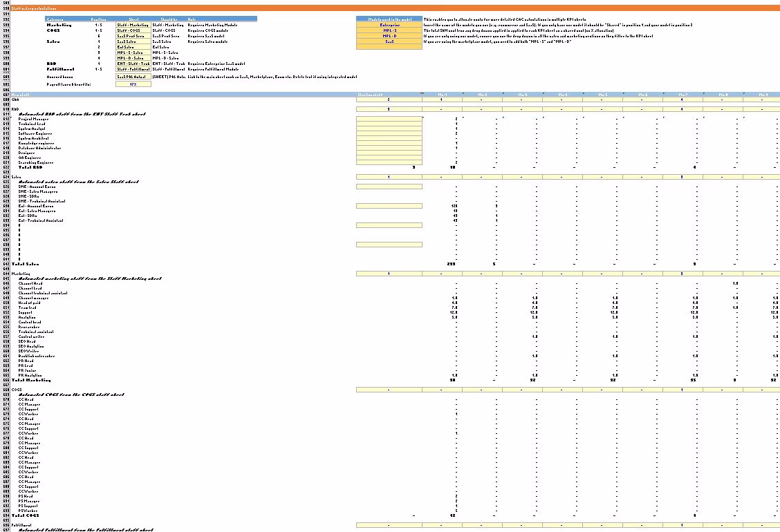780x532 pixels.
Task: Click the 'Total COGS' row label
Action: coord(24,515)
